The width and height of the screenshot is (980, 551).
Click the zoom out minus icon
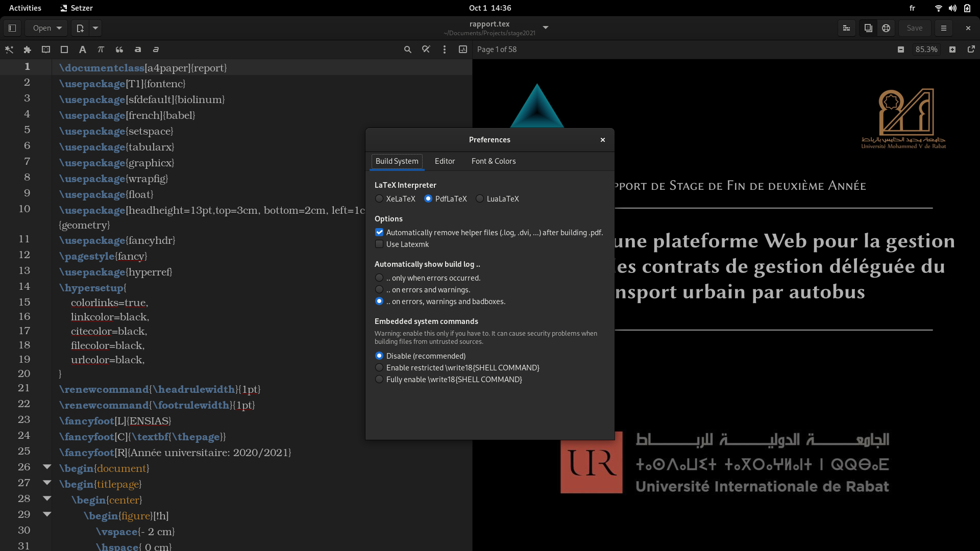pos(901,49)
